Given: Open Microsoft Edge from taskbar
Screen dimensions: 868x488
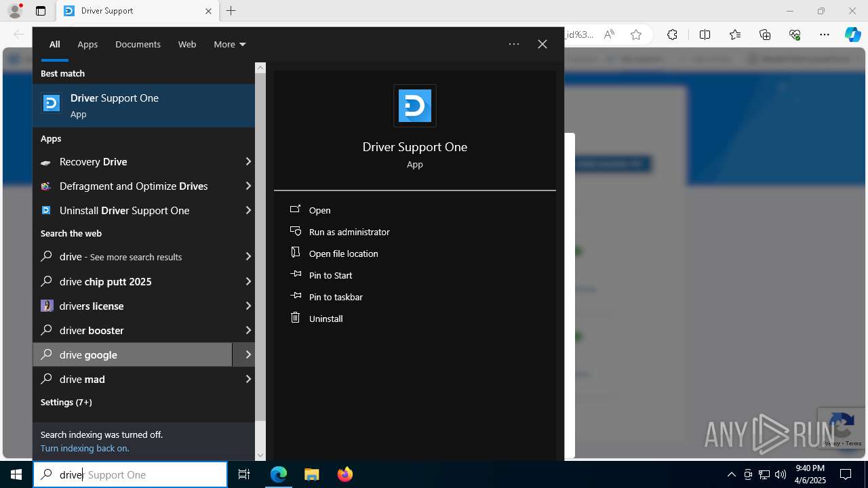Looking at the screenshot, I should (x=279, y=474).
